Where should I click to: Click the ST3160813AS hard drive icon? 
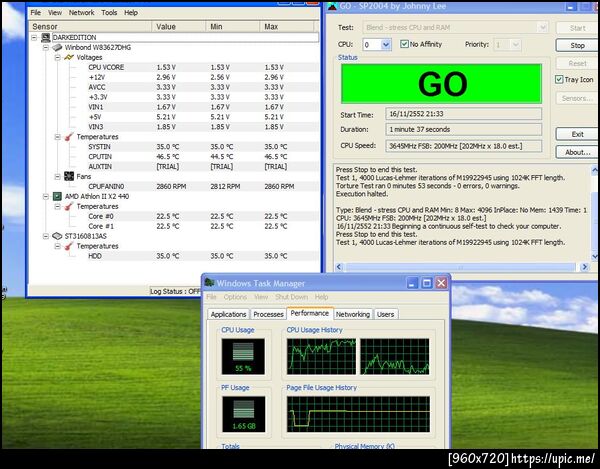(57, 236)
